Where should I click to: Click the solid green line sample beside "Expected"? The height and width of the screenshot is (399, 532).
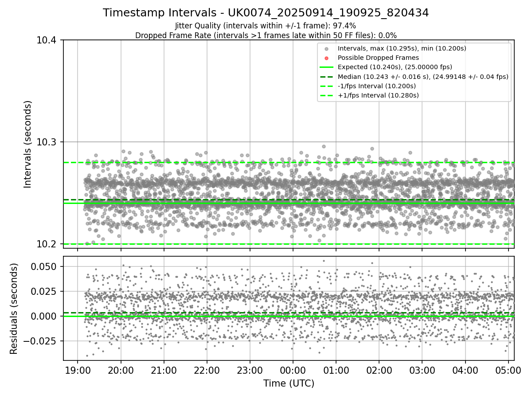tap(326, 67)
